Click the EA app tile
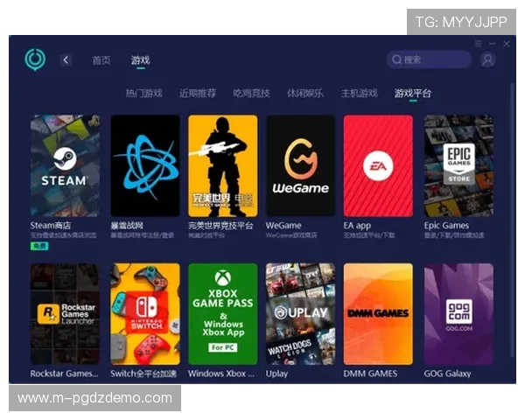This screenshot has height=420, width=525. tap(377, 165)
